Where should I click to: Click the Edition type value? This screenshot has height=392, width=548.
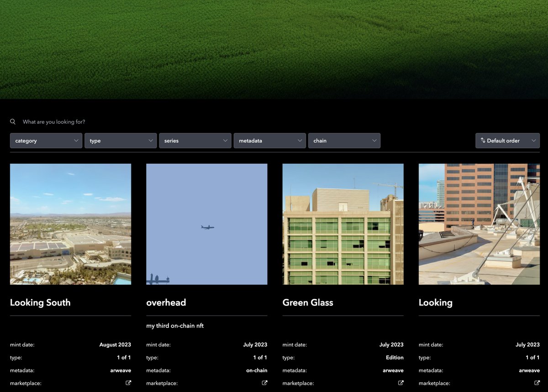point(395,357)
